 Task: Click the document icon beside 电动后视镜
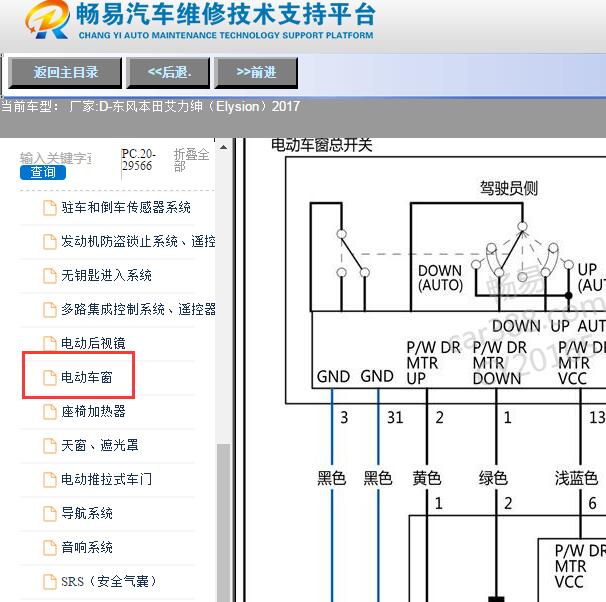pyautogui.click(x=49, y=344)
